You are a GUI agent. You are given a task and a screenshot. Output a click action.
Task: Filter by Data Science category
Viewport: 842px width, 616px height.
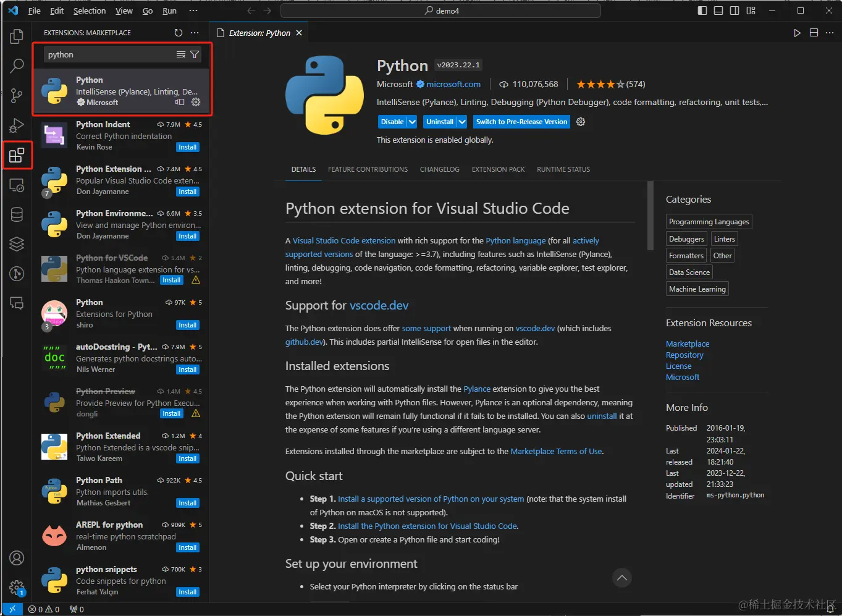click(689, 272)
